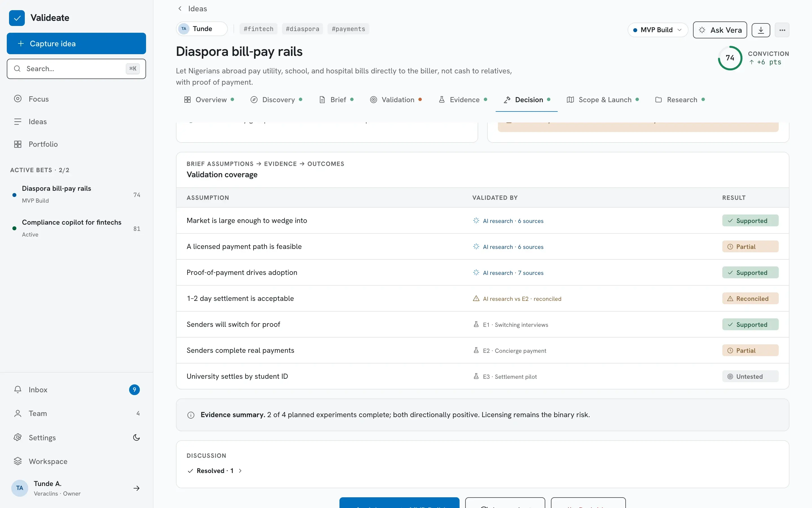Click the Capture idea button
The width and height of the screenshot is (812, 508).
coord(76,43)
